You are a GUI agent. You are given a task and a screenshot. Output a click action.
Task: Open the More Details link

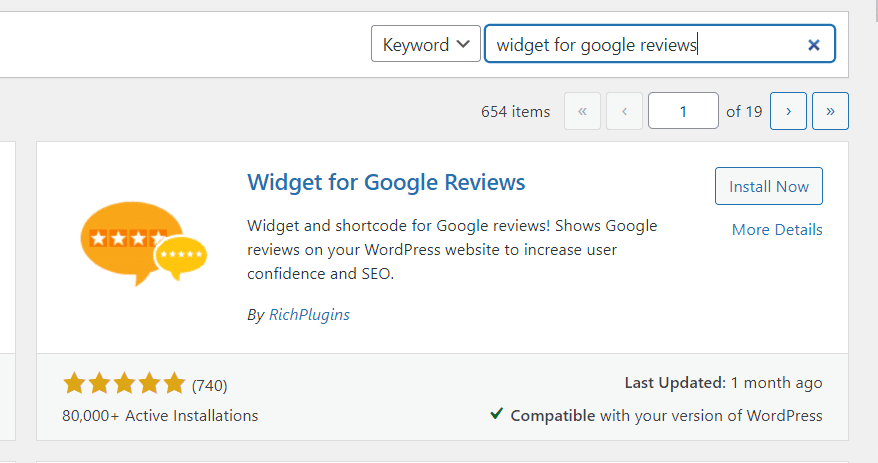pyautogui.click(x=777, y=230)
